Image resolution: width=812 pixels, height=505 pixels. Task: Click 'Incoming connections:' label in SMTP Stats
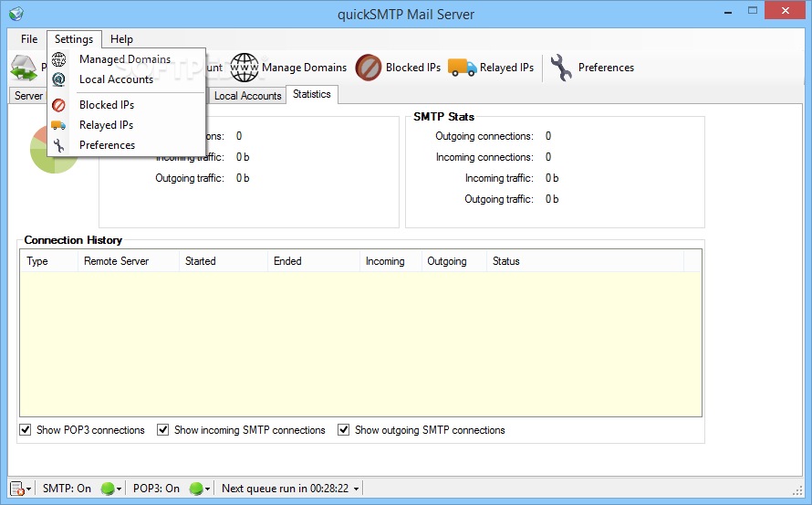point(484,157)
